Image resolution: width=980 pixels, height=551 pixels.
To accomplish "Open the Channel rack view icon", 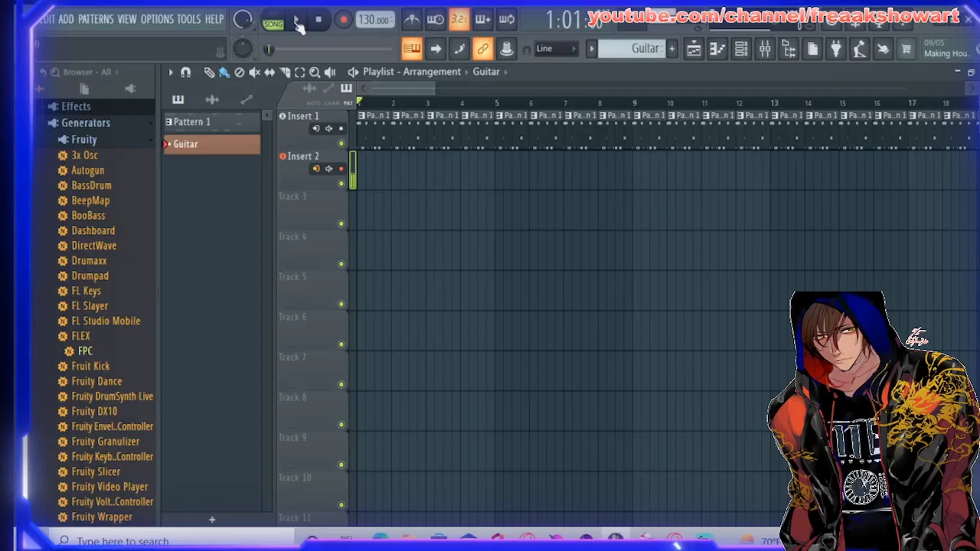I will click(741, 50).
